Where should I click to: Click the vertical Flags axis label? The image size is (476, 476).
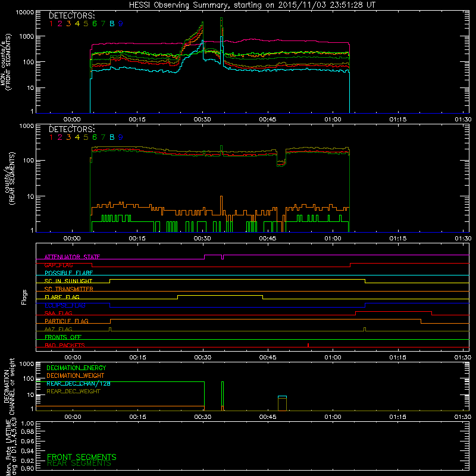pyautogui.click(x=24, y=297)
